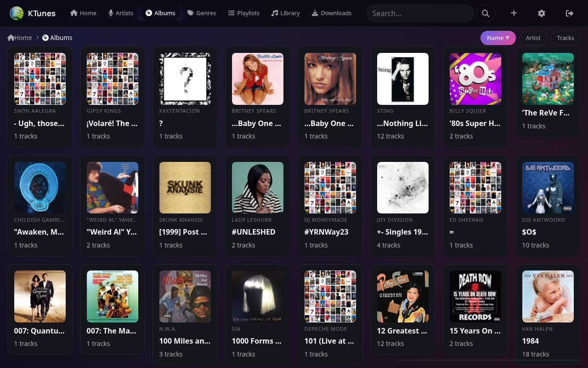Image resolution: width=588 pixels, height=368 pixels.
Task: Click "3 tracks" under 100 Miles
Action: [171, 354]
